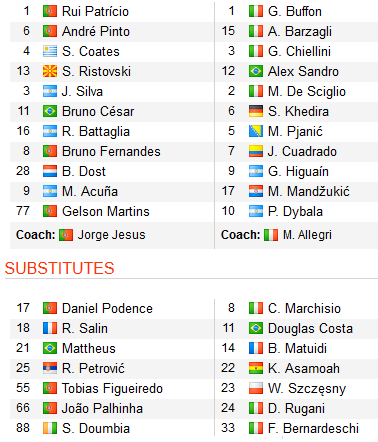Click the SUBSTITUTES section heading
This screenshot has width=378, height=442.
60,268
